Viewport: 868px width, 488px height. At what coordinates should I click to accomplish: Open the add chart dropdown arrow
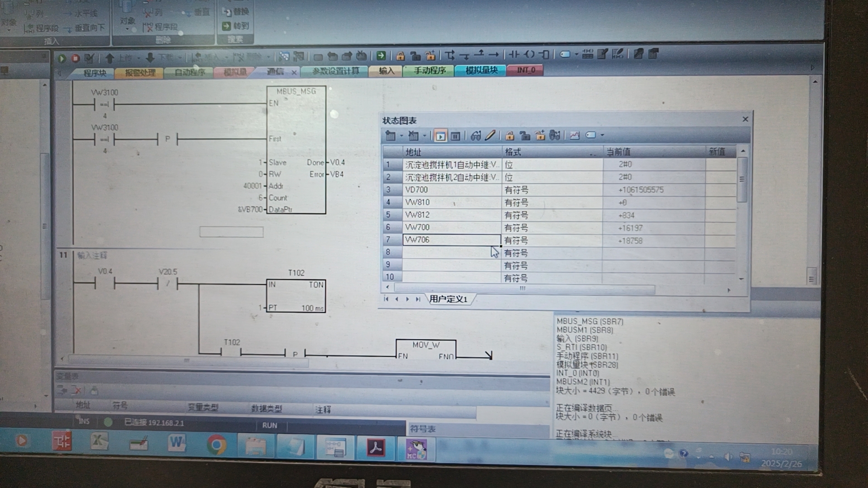[401, 136]
